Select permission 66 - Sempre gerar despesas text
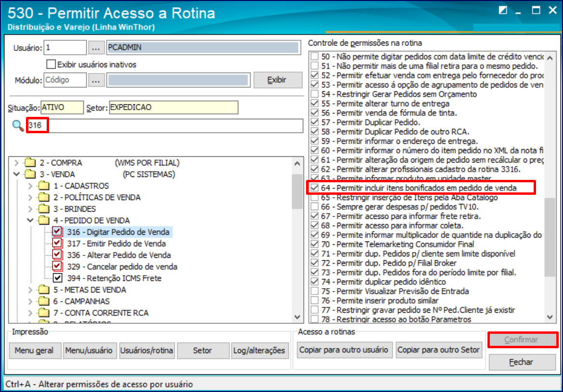Screen dimensions: 563x392 coord(399,207)
